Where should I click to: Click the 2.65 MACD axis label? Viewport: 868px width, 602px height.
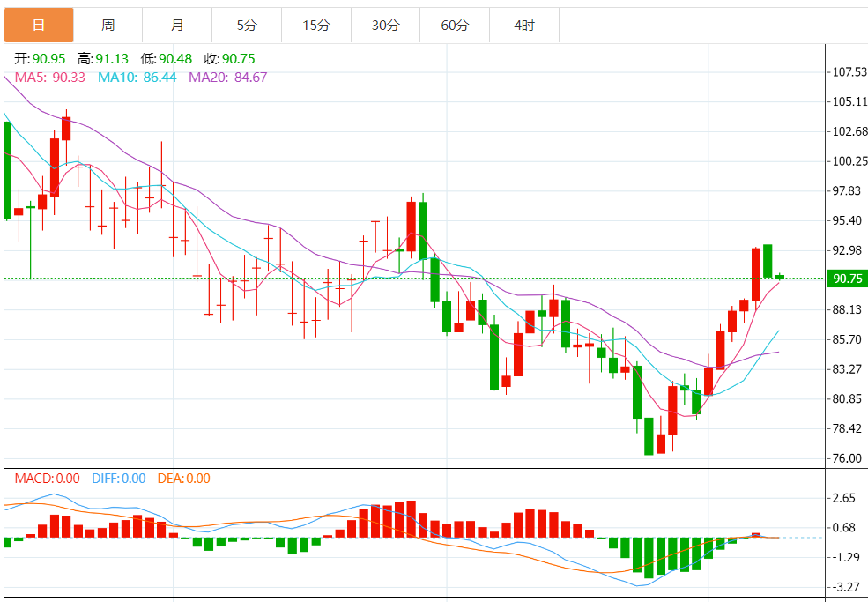coord(844,499)
